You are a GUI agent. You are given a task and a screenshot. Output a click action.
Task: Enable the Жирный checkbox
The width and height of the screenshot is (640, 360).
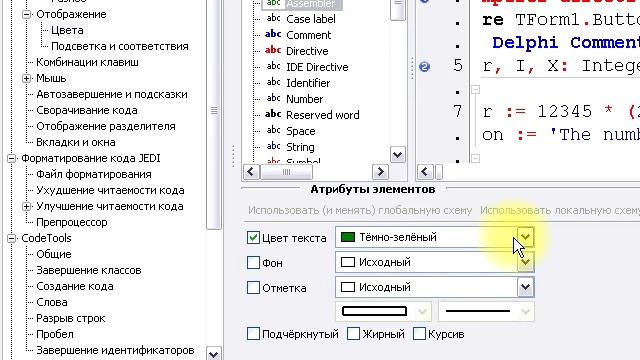point(353,334)
